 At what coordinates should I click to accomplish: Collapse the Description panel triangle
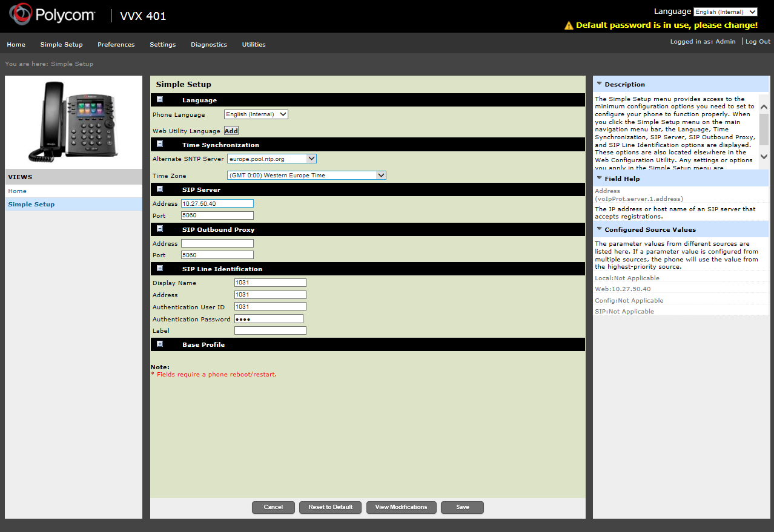(599, 84)
